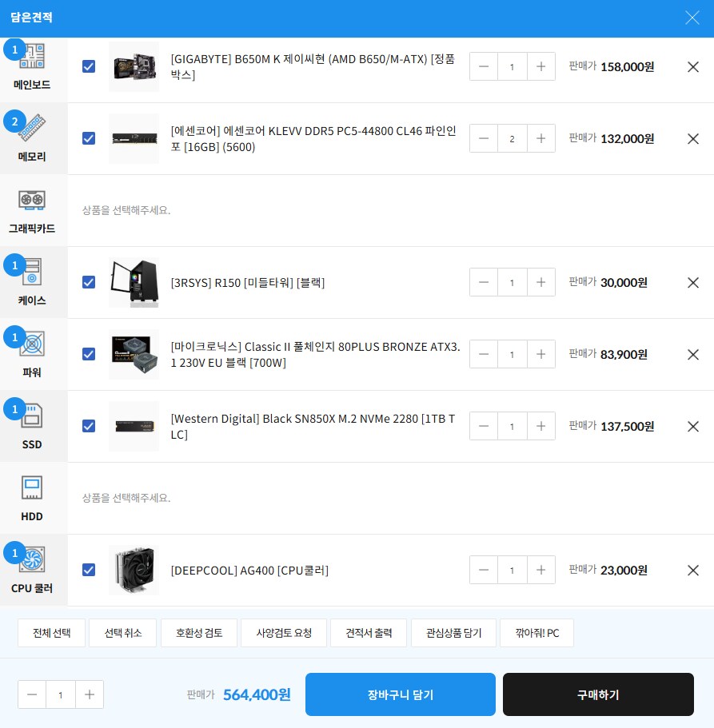714x728 pixels.
Task: Select the HDD category icon
Action: [32, 487]
